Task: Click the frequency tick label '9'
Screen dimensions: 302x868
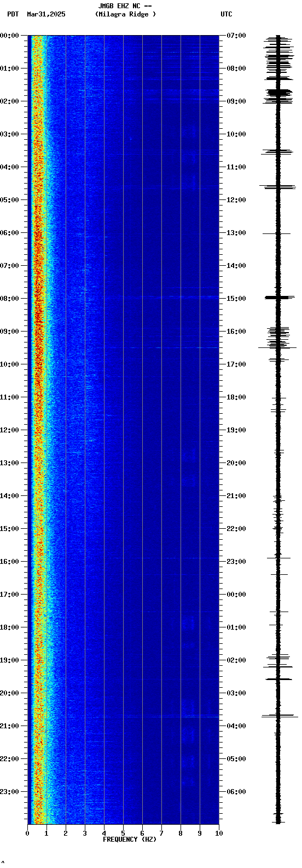Action: (200, 833)
